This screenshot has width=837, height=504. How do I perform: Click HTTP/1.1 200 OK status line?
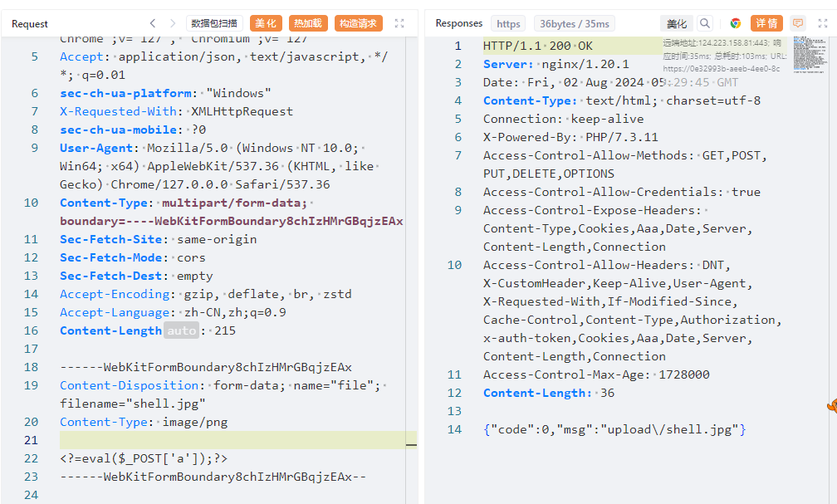(x=537, y=46)
